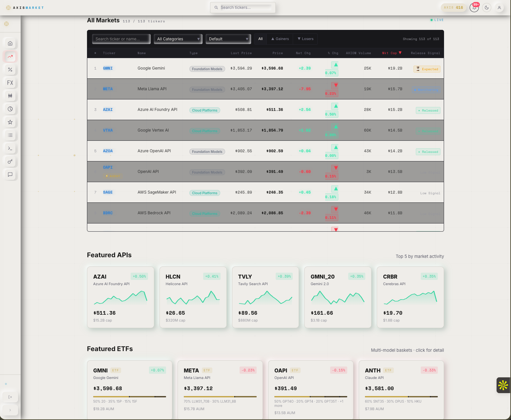Open the CRBR Cerebras API card
This screenshot has width=511, height=420.
click(x=410, y=297)
